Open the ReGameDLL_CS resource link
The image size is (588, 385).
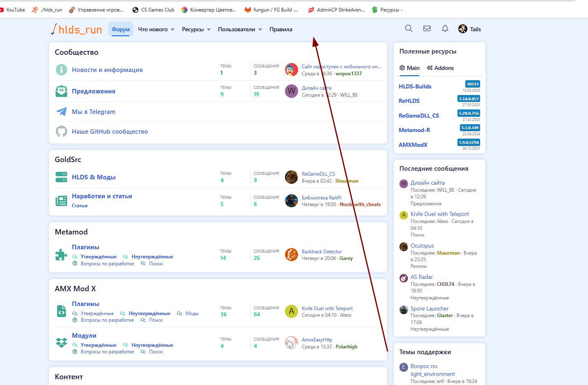pos(419,116)
